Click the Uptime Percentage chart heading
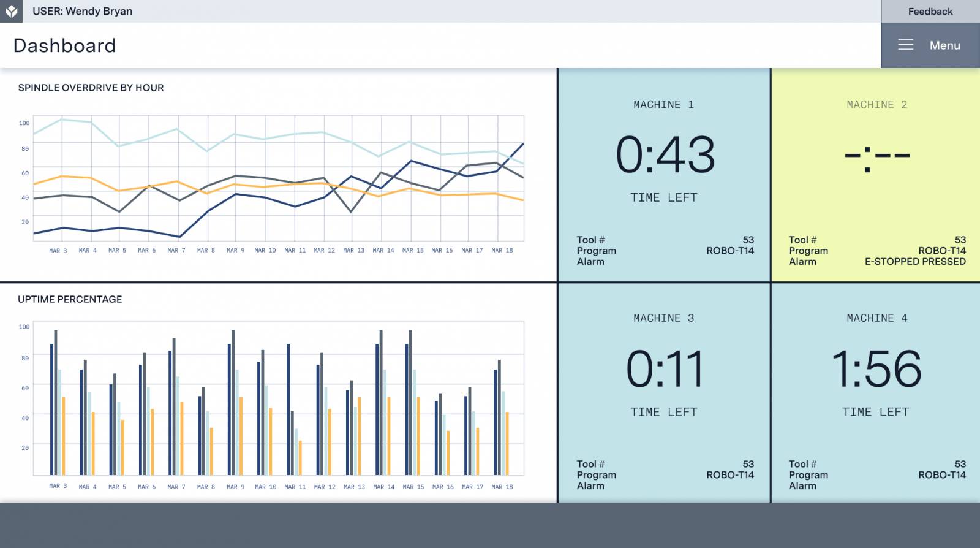The image size is (980, 548). coord(70,299)
